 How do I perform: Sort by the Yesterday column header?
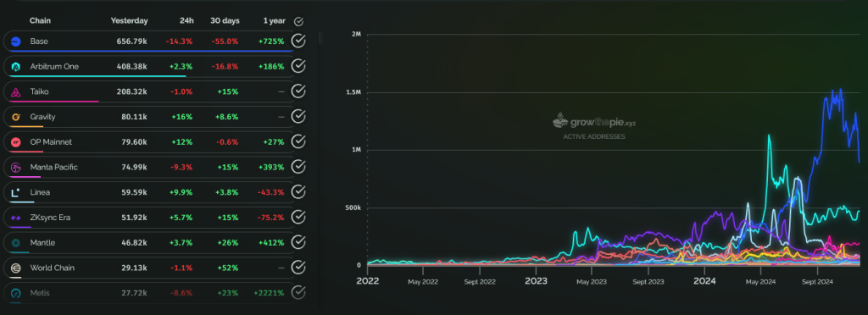[129, 21]
